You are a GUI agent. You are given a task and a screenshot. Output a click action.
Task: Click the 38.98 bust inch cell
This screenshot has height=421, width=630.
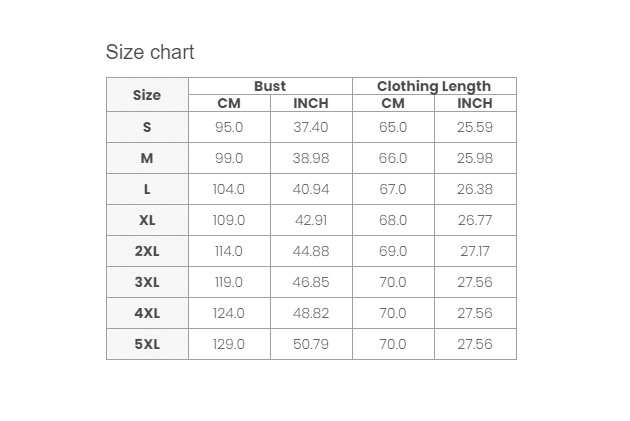pos(311,158)
